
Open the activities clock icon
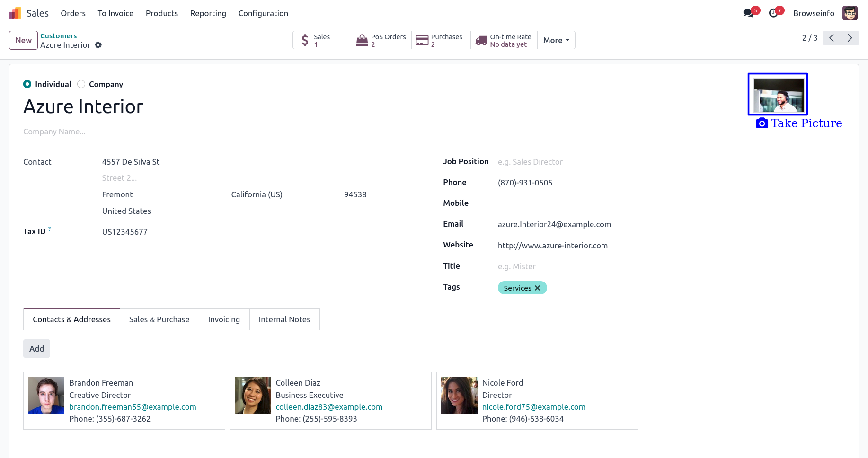(x=773, y=13)
